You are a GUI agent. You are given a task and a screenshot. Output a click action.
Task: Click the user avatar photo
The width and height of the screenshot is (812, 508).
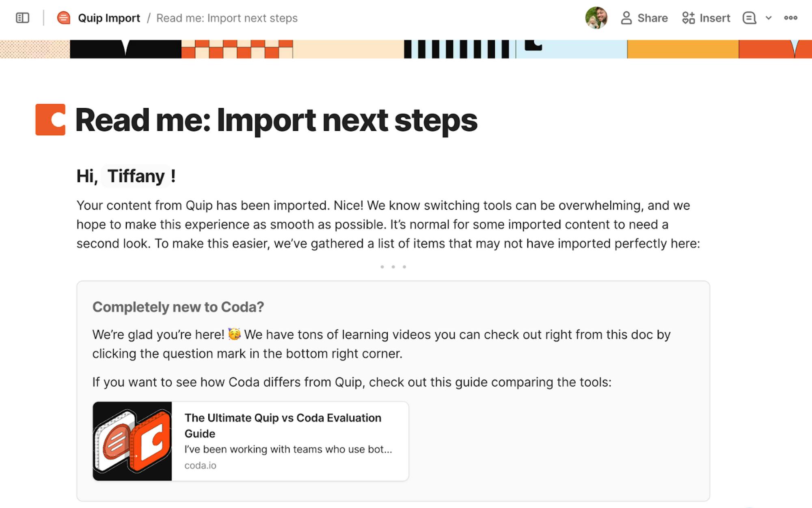pyautogui.click(x=596, y=18)
